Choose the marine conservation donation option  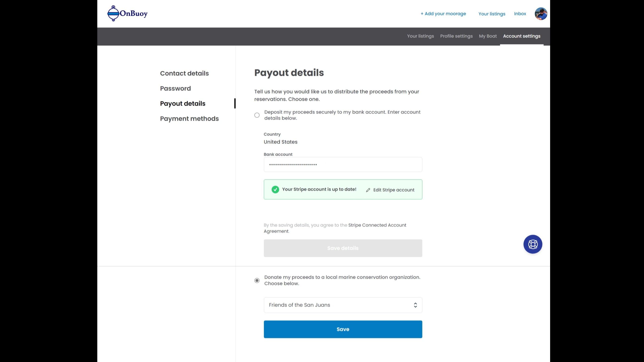coord(257,280)
